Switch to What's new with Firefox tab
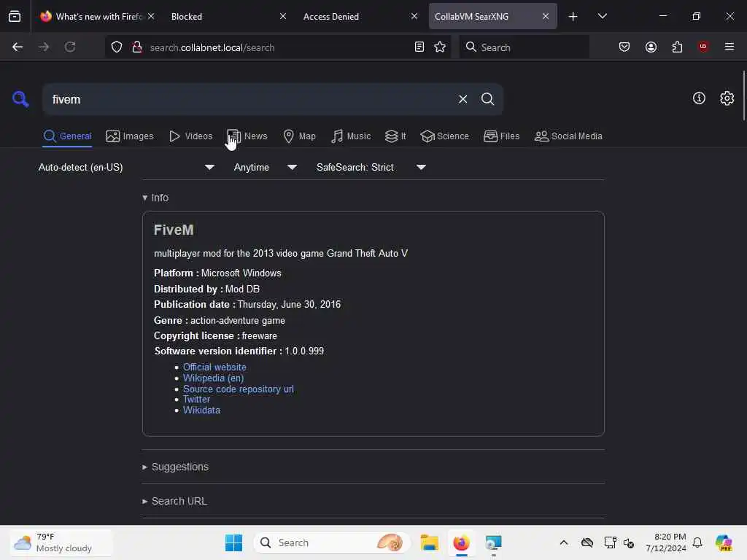This screenshot has height=560, width=747. point(98,16)
